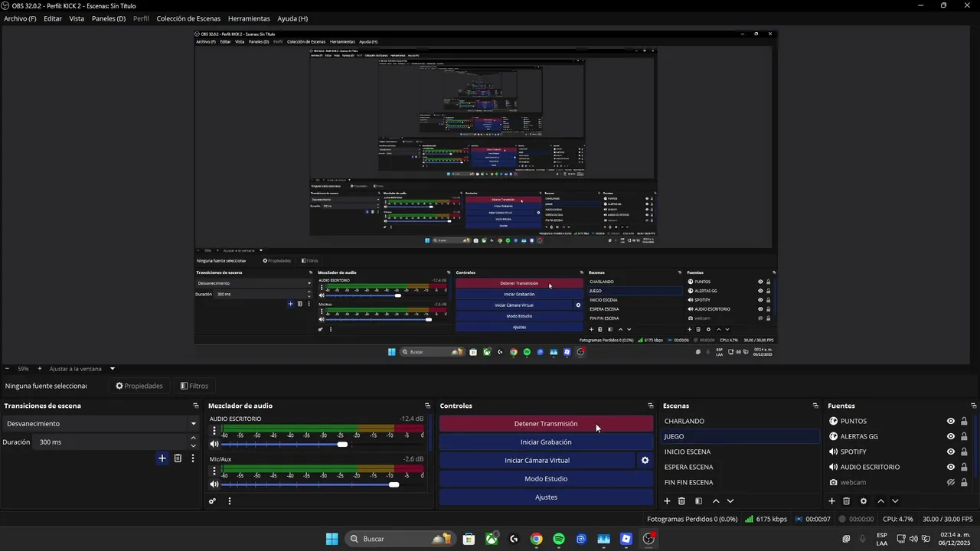Open audio mixer panel three-dot menu
Screen dimensions: 980x551
point(230,501)
